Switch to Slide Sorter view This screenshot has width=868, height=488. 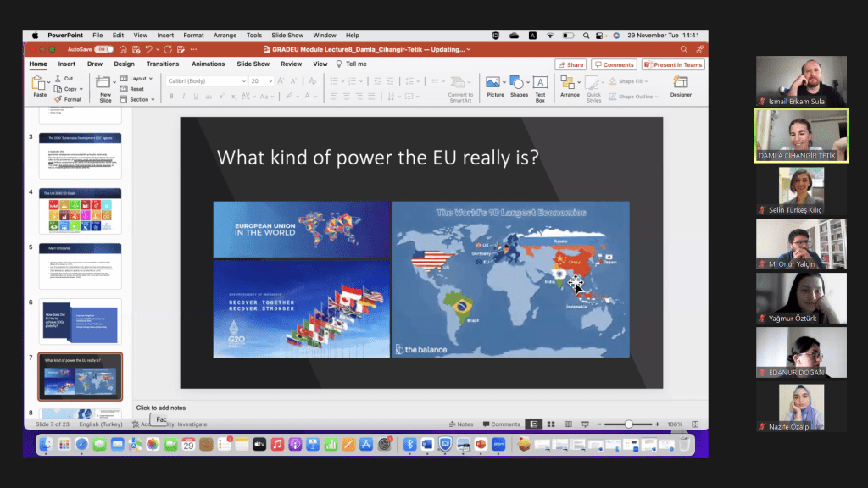tap(551, 424)
